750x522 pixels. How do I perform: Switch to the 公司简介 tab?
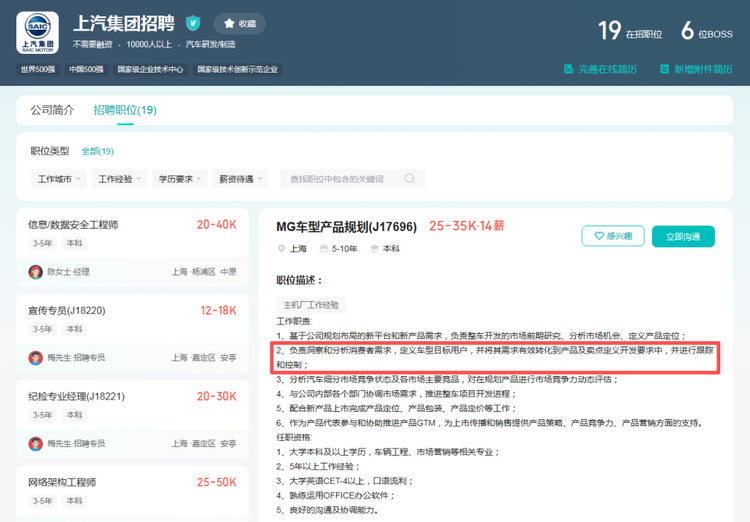tap(52, 110)
